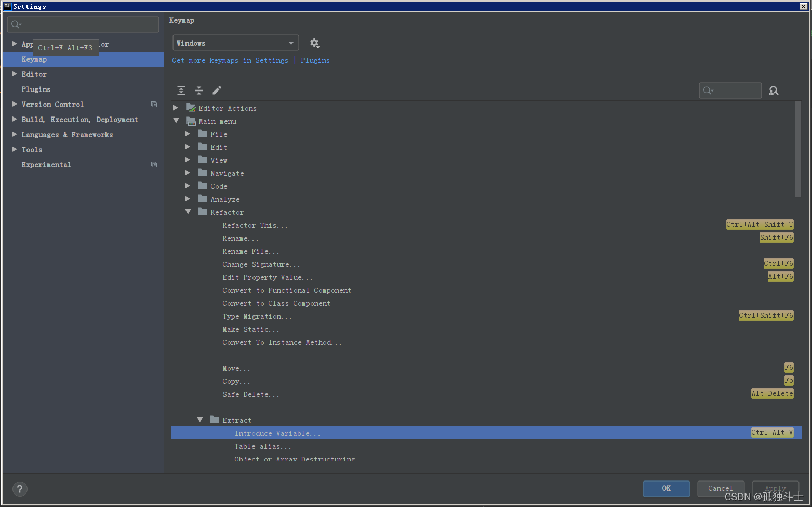Open the keymap gear options icon
Viewport: 812px width, 507px height.
click(314, 43)
